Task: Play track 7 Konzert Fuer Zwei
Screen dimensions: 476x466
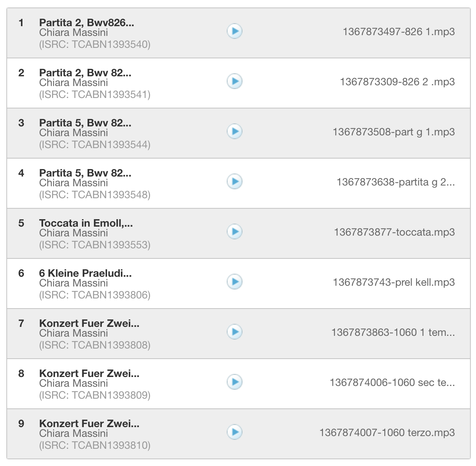Action: pos(235,332)
